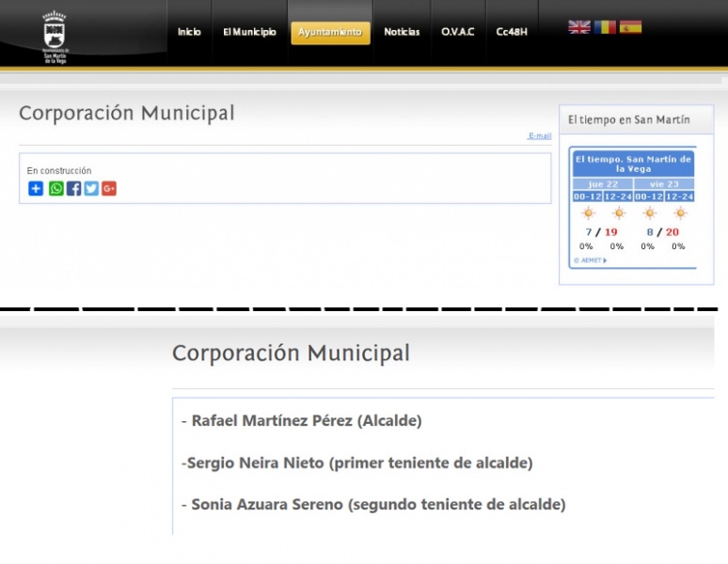The image size is (728, 564).
Task: Follow the AEMET link in weather widget
Action: [x=590, y=260]
